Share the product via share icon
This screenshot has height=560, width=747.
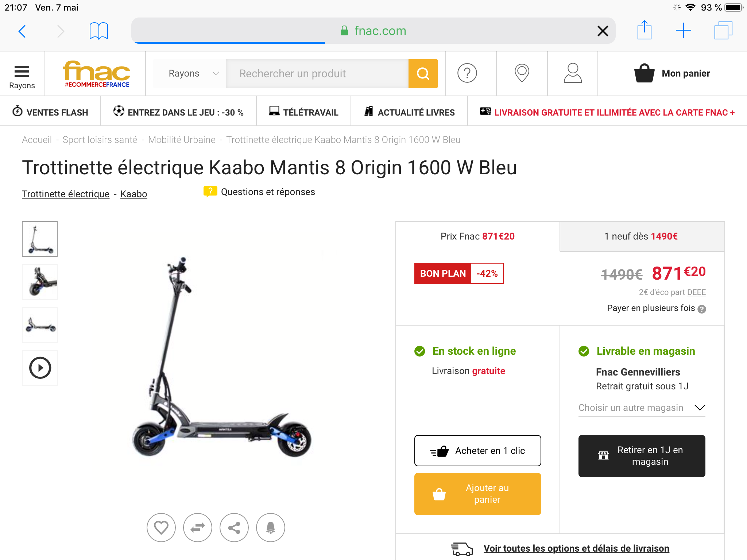(234, 528)
